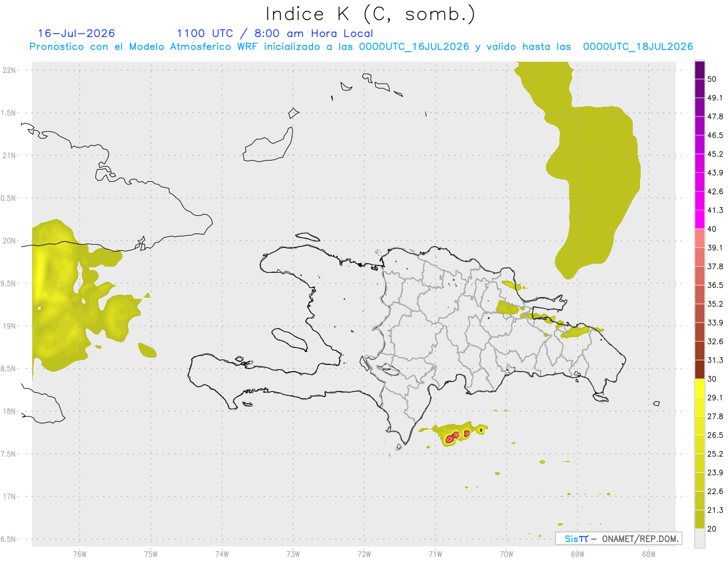Click the "1.5N" latitude label
Screen dimensions: 728x562
tap(7, 113)
